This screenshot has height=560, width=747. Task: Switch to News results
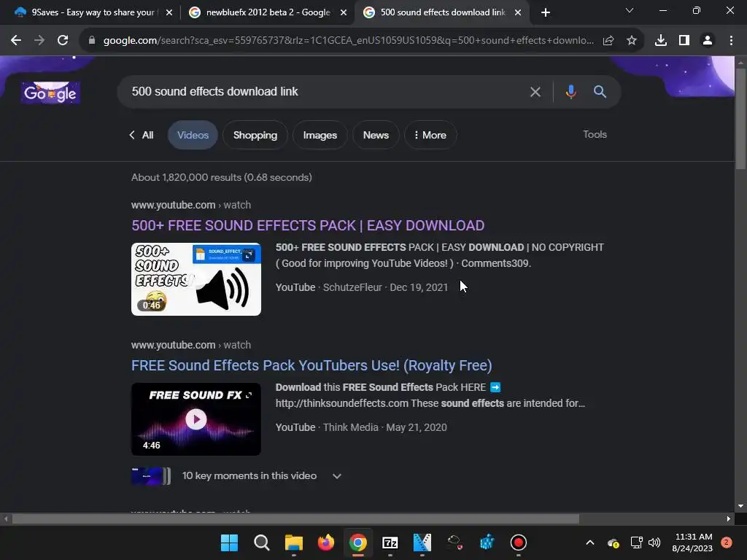click(376, 135)
